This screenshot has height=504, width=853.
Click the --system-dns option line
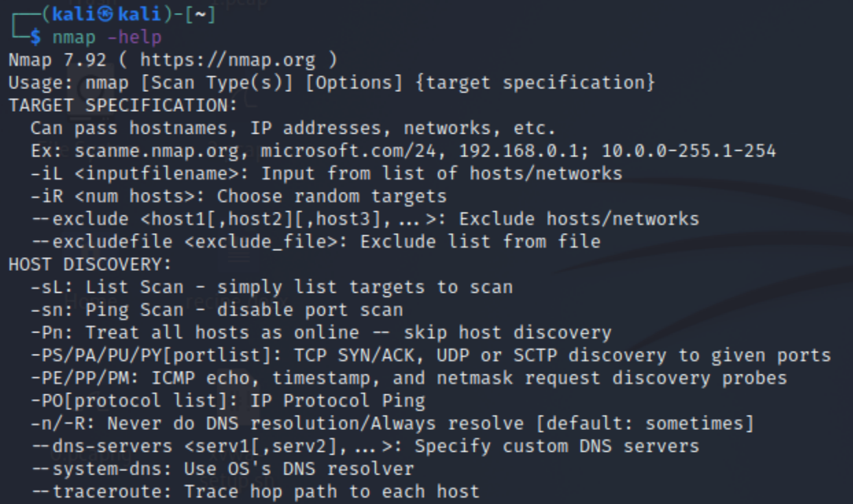pos(222,469)
